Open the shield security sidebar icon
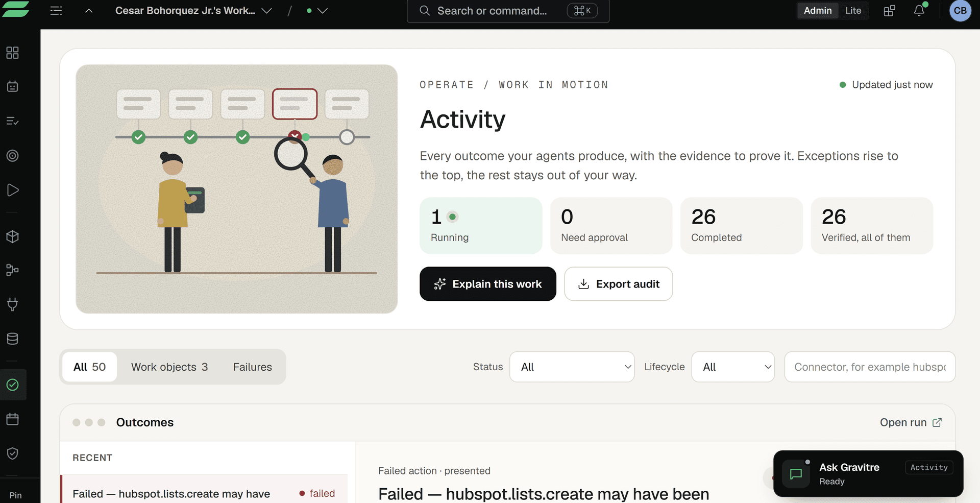Viewport: 980px width, 503px height. 13,453
